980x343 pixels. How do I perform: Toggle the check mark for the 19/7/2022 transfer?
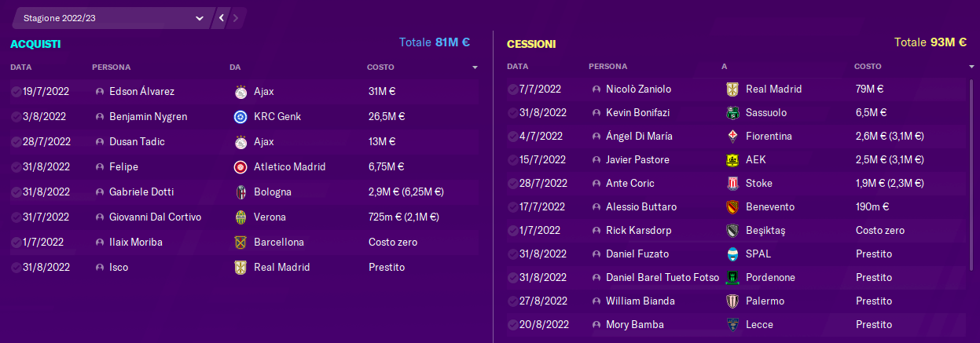click(x=16, y=92)
